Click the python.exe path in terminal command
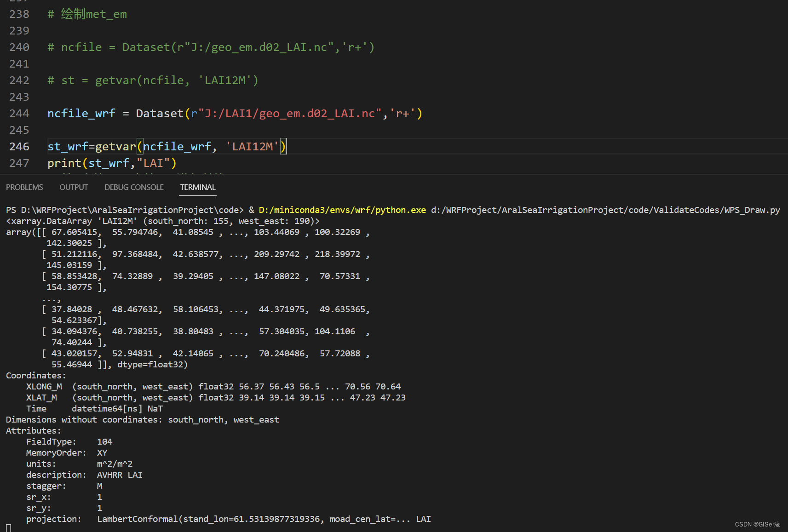 342,210
